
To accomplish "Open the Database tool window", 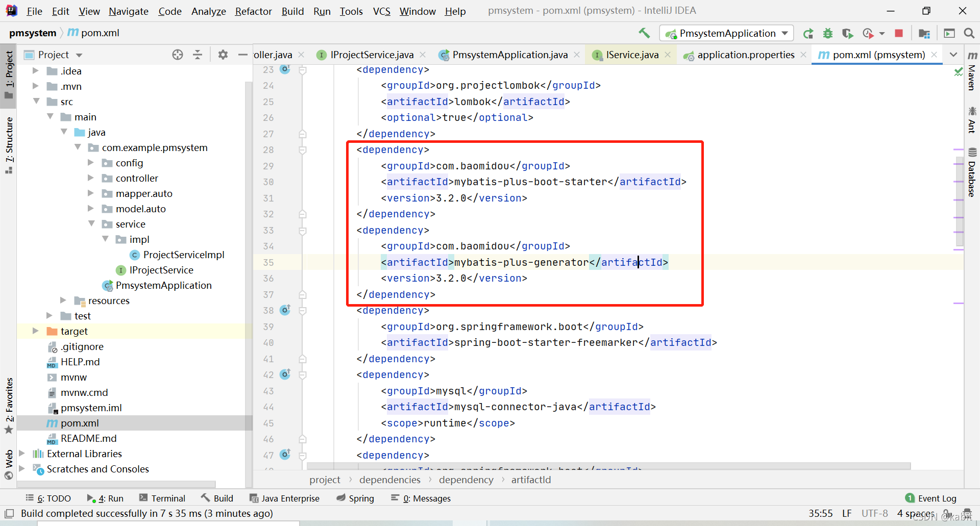I will point(972,172).
